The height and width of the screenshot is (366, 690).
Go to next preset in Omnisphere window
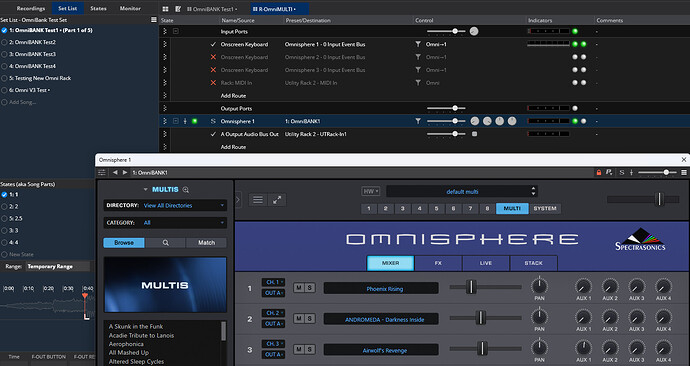125,172
